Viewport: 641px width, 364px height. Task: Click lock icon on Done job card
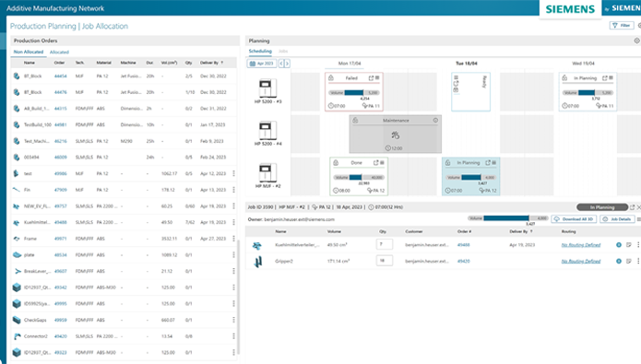pyautogui.click(x=336, y=162)
